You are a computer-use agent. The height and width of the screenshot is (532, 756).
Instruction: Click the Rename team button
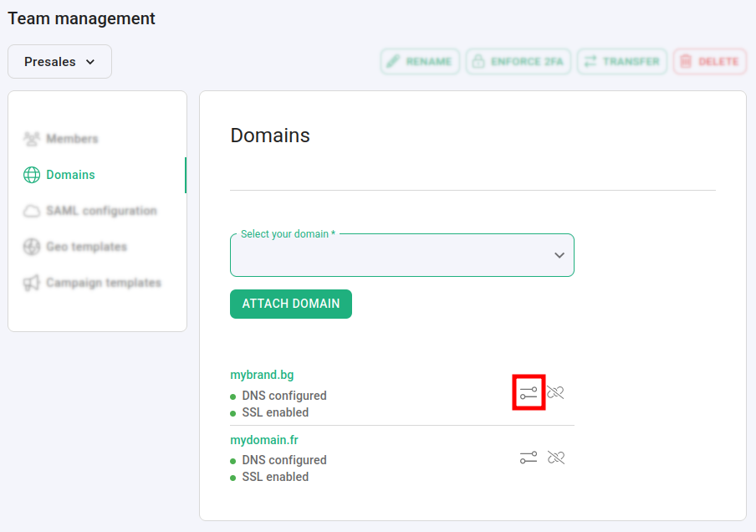click(x=420, y=62)
